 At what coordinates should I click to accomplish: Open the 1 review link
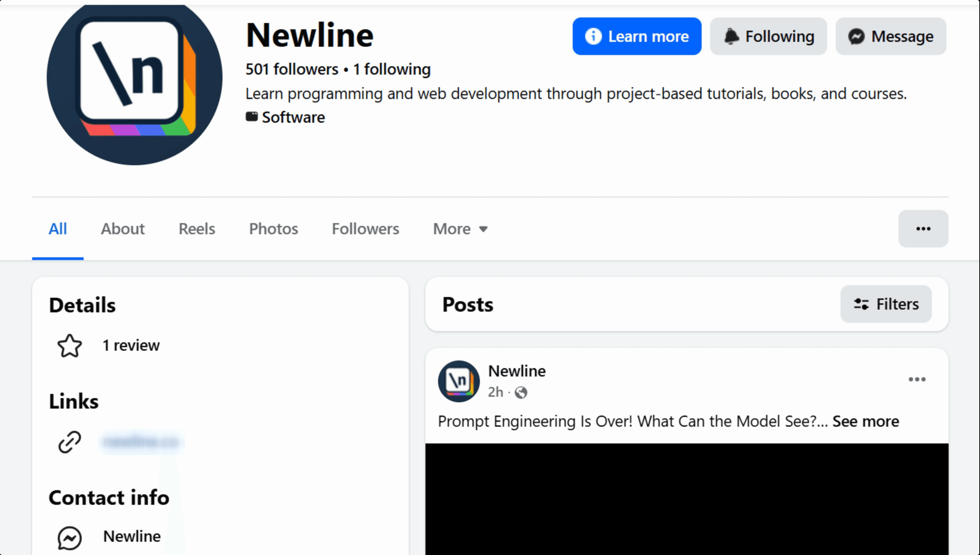tap(131, 346)
